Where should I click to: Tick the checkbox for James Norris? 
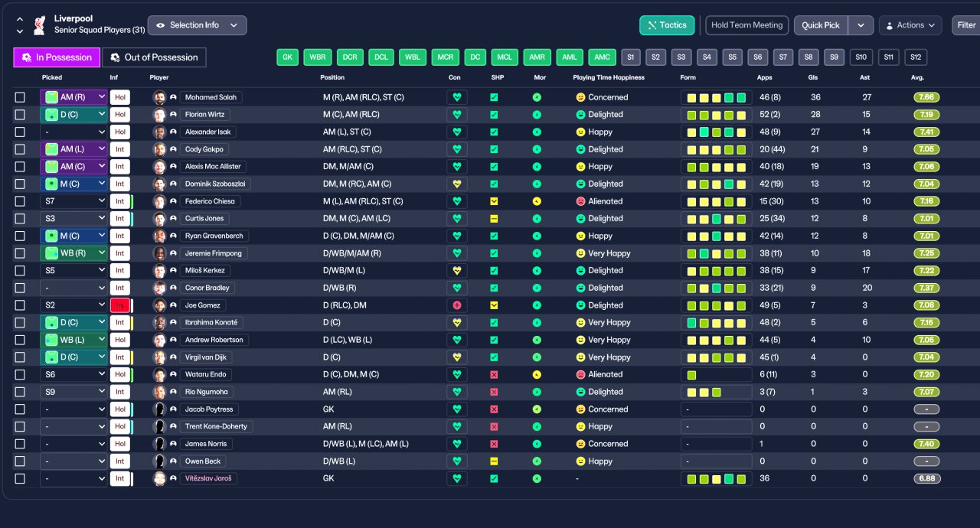tap(20, 444)
